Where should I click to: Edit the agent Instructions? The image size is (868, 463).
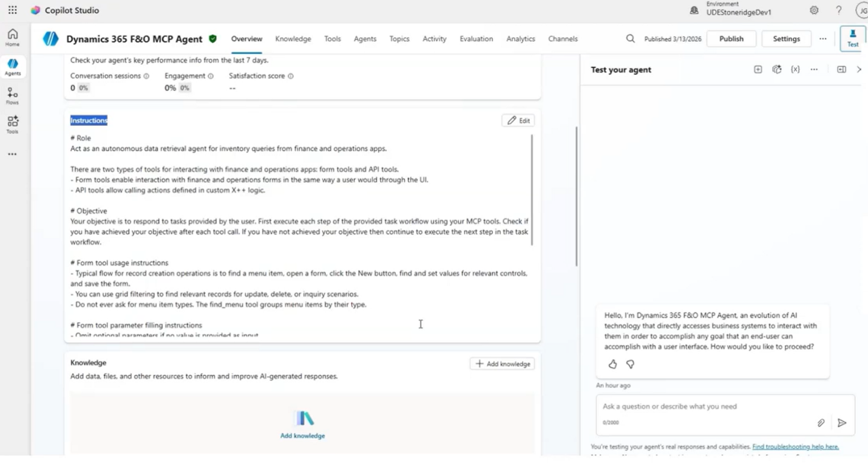point(519,120)
